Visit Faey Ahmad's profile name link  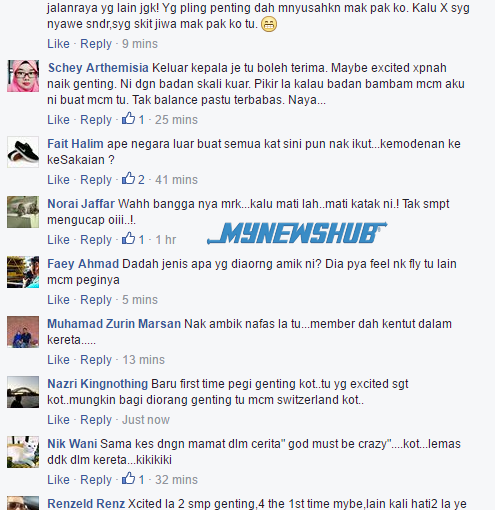click(x=83, y=264)
